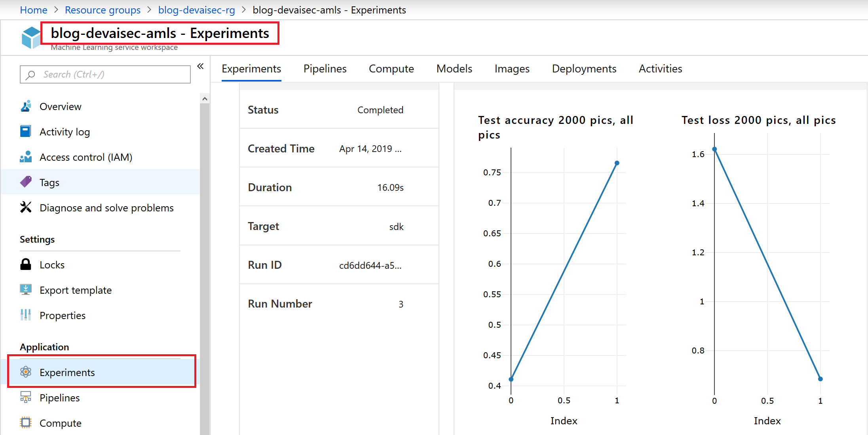The width and height of the screenshot is (868, 435).
Task: Switch to the Activities tab
Action: [x=661, y=69]
